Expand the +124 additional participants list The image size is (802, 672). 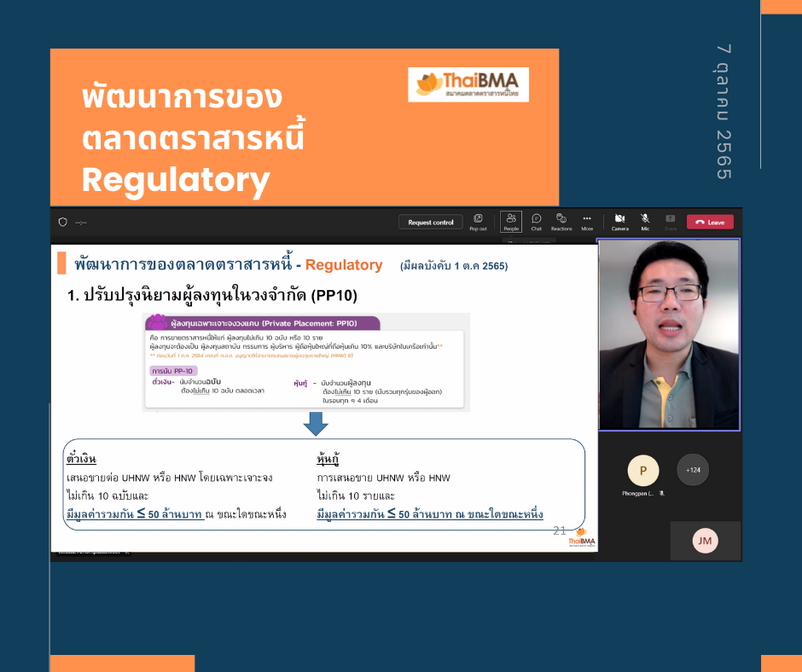click(693, 469)
